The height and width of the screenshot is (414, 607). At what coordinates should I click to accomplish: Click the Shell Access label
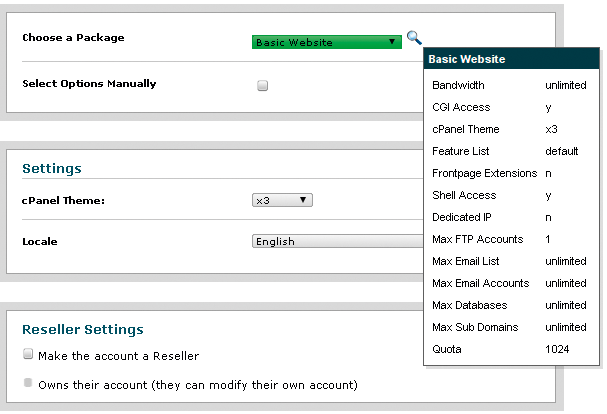point(464,195)
